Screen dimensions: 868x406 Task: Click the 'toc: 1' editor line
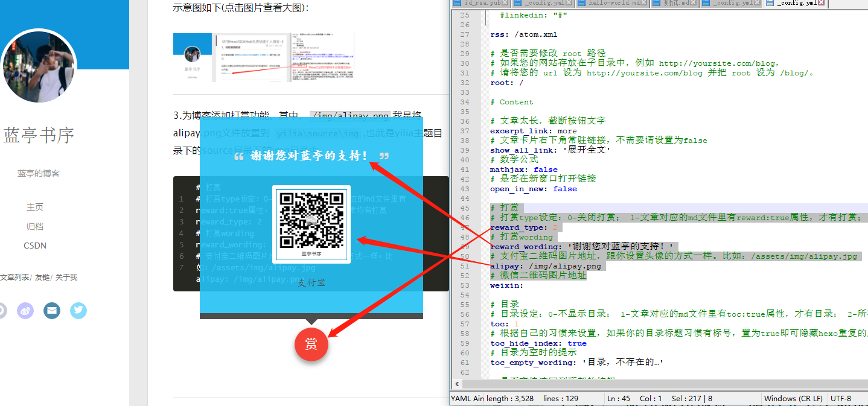[505, 324]
